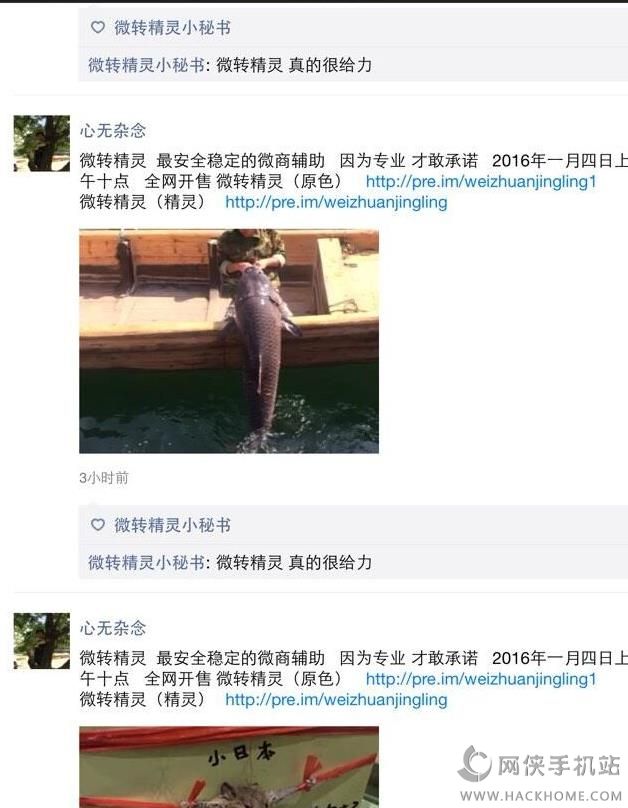Open 心无杂念 avatar on the bottom post
This screenshot has width=628, height=808.
[x=42, y=641]
